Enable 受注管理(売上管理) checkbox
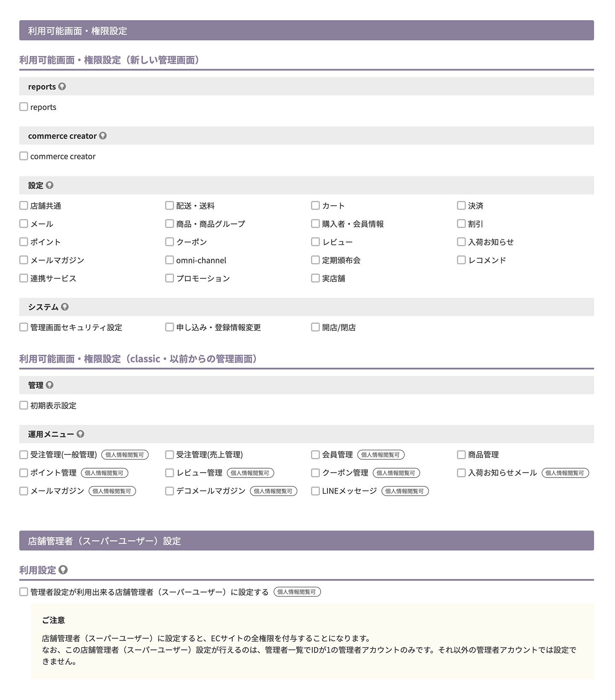Image resolution: width=615 pixels, height=700 pixels. (170, 455)
